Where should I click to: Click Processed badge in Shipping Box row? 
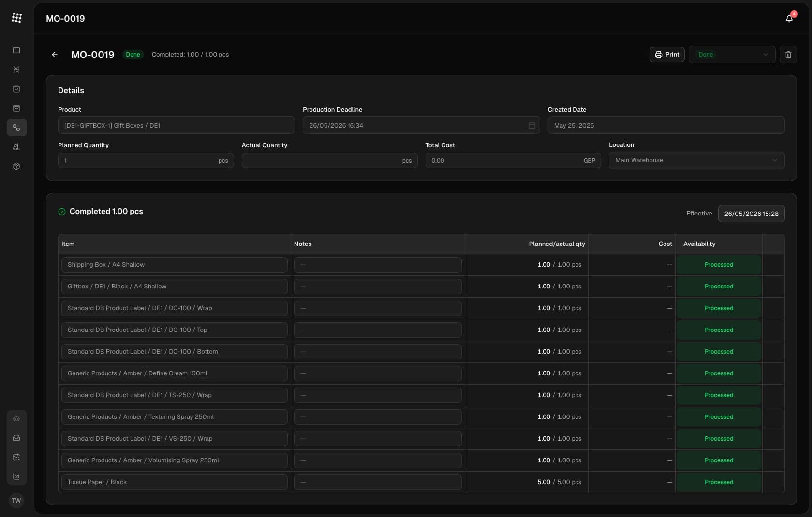pos(719,265)
